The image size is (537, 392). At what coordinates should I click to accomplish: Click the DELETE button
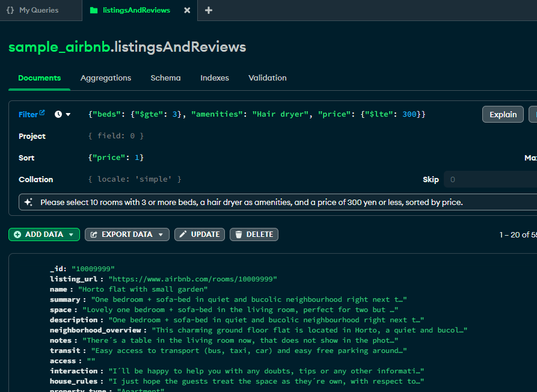point(254,234)
